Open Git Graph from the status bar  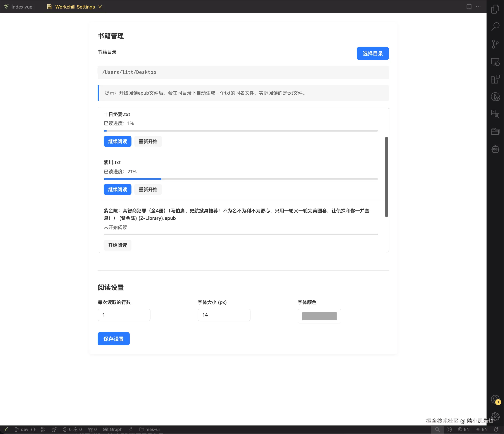(112, 429)
